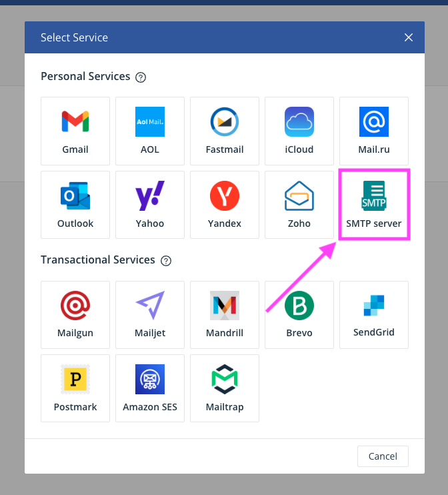Pick the Yahoo mail service
448x495 pixels.
pos(150,204)
